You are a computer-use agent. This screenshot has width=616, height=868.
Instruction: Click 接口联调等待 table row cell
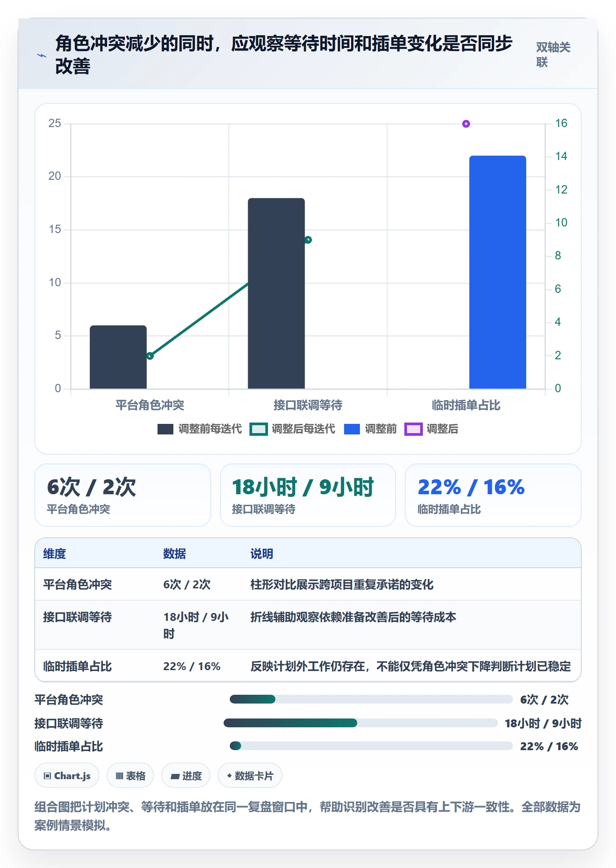[x=77, y=617]
